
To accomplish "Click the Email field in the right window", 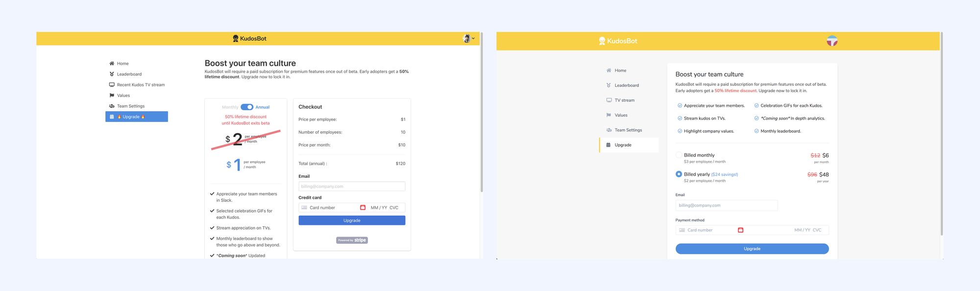I will (727, 205).
